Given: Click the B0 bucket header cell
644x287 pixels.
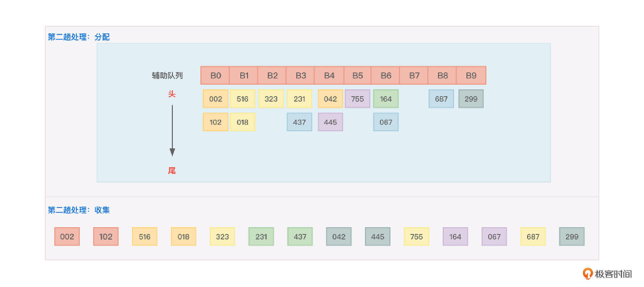Looking at the screenshot, I should point(215,75).
